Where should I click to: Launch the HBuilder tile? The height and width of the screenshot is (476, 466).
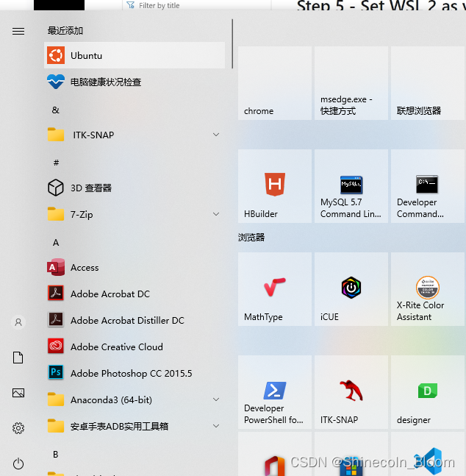coord(275,186)
